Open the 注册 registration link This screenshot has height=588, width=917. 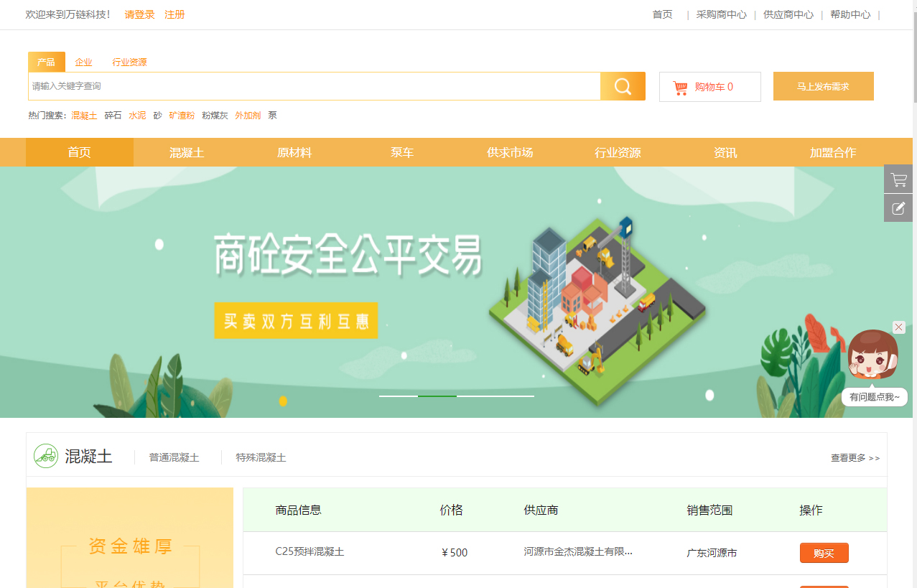pos(174,14)
